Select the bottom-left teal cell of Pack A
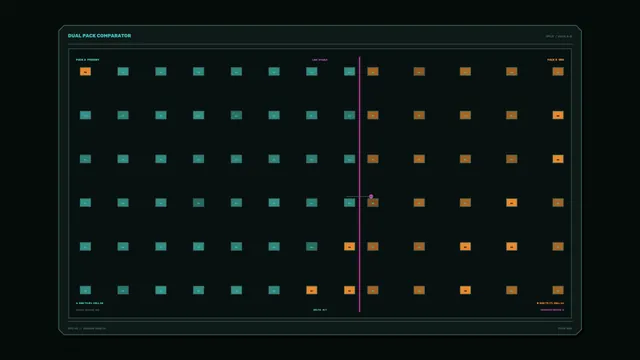This screenshot has height=360, width=640. click(85, 290)
